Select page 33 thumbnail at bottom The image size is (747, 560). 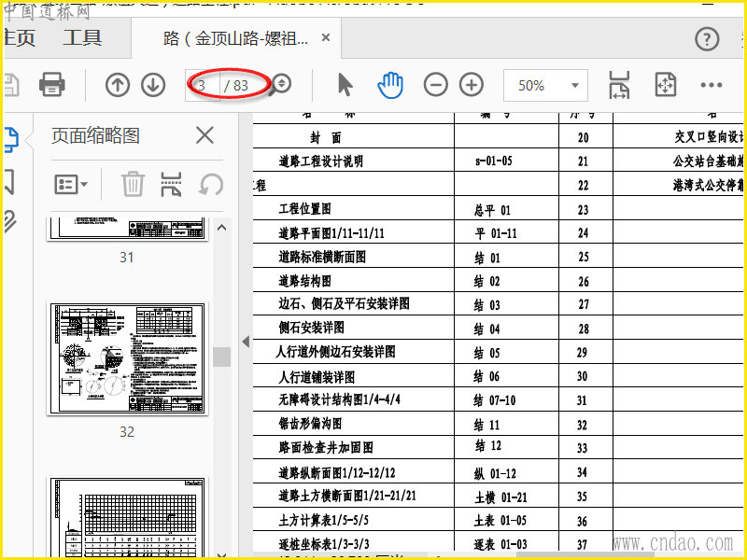click(x=127, y=517)
